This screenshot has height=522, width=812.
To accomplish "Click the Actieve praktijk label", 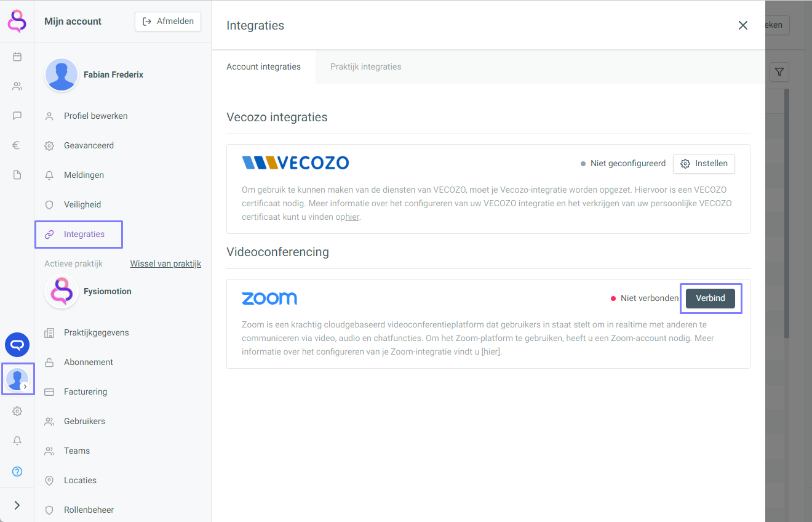I will pyautogui.click(x=73, y=263).
